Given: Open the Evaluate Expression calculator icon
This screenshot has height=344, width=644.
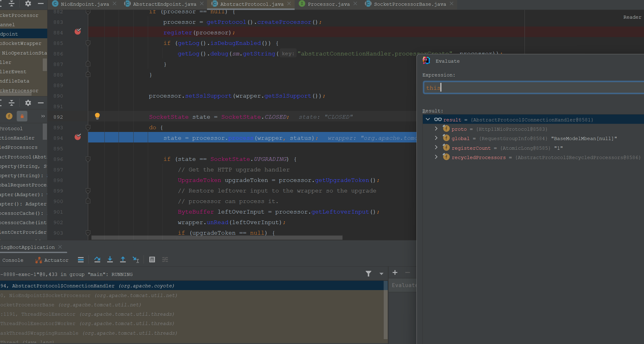Looking at the screenshot, I should pyautogui.click(x=152, y=260).
